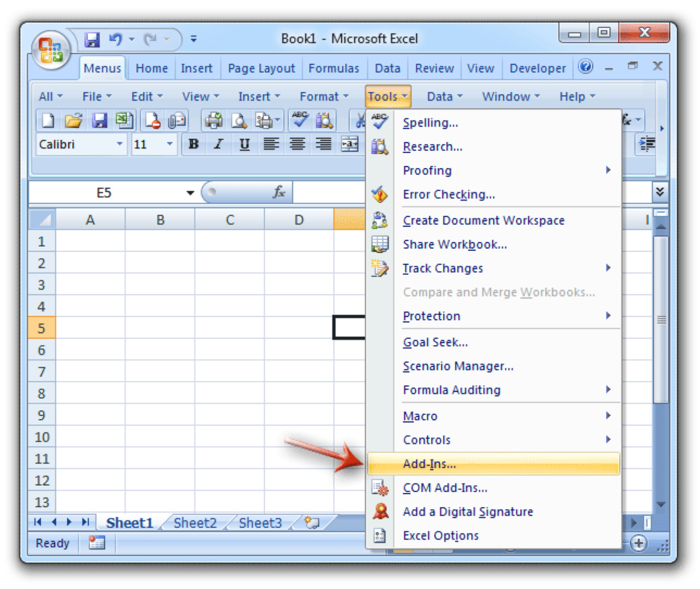Image resolution: width=700 pixels, height=589 pixels.
Task: Select Add-Ins from the Tools menu
Action: coord(429,464)
